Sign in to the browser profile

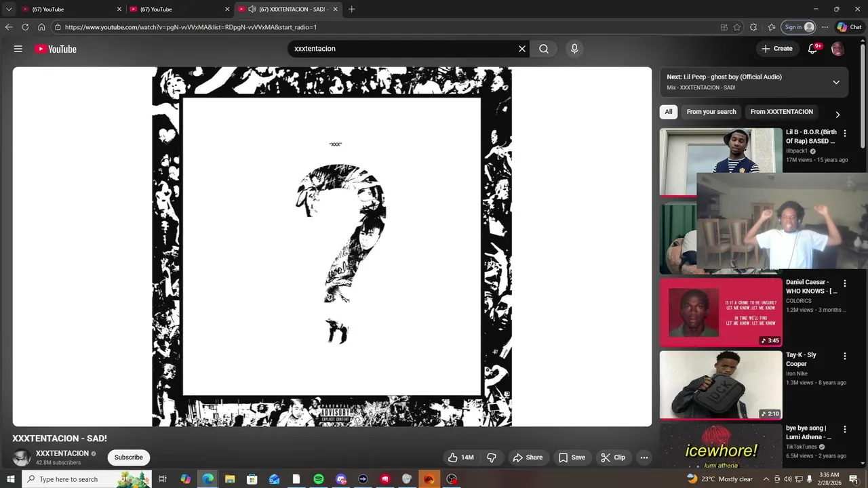coord(799,27)
